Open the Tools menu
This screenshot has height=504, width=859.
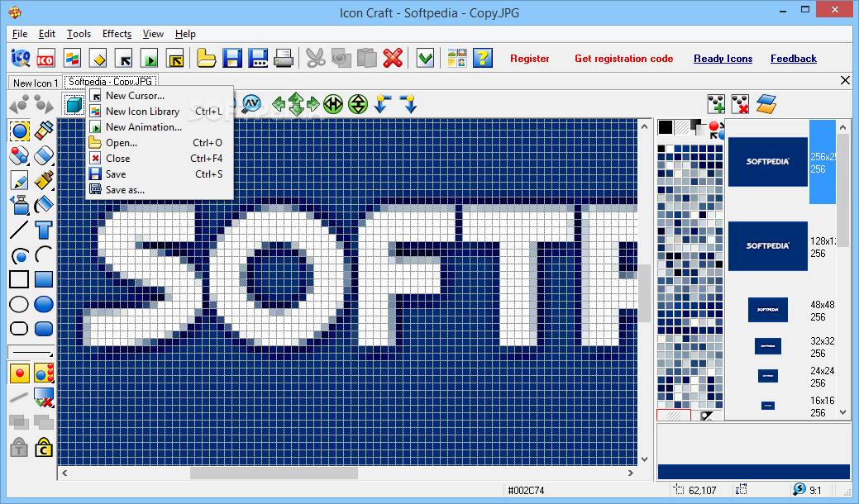79,34
